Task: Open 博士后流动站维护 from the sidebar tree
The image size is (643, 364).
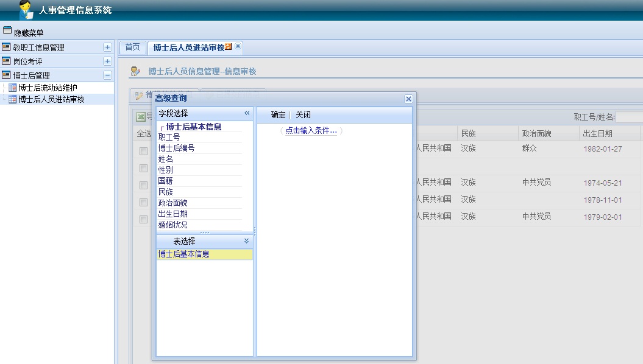Action: point(48,88)
